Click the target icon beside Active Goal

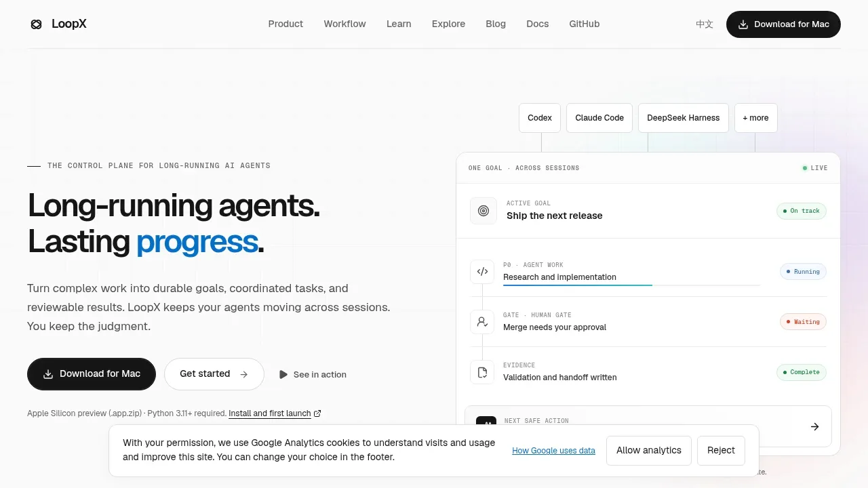pos(484,211)
